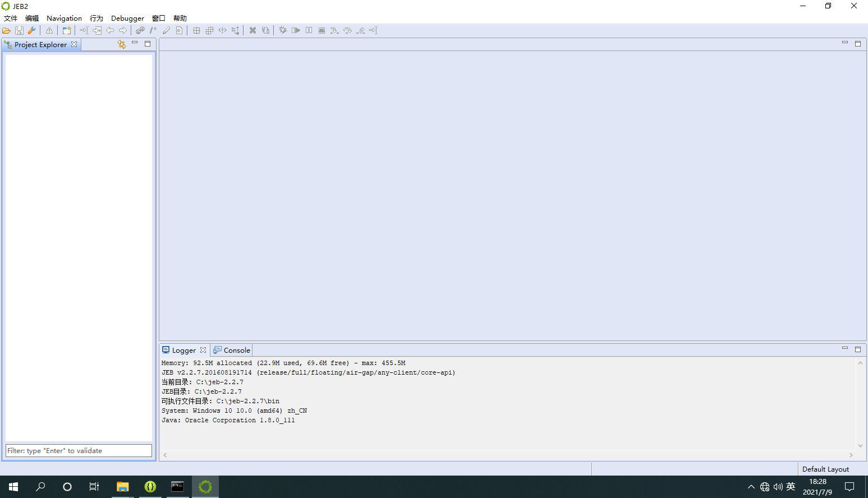
Task: Minimize the Project Explorer panel
Action: pos(135,43)
